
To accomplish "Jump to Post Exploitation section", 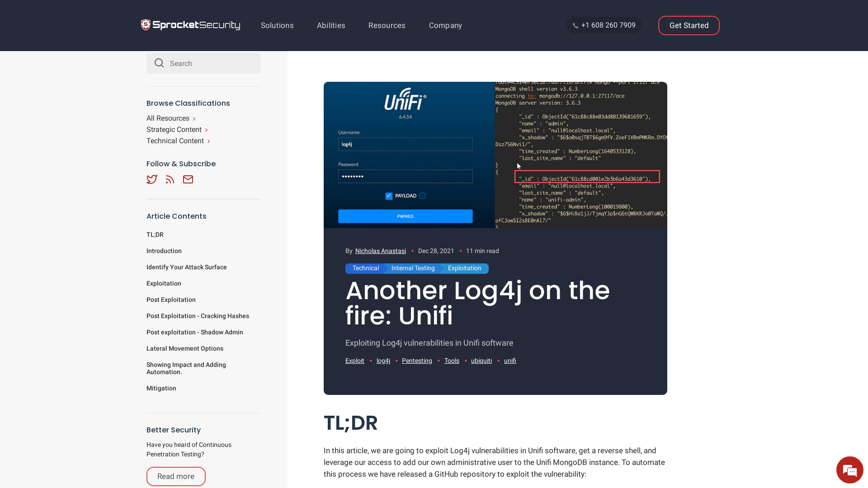I will click(x=171, y=300).
